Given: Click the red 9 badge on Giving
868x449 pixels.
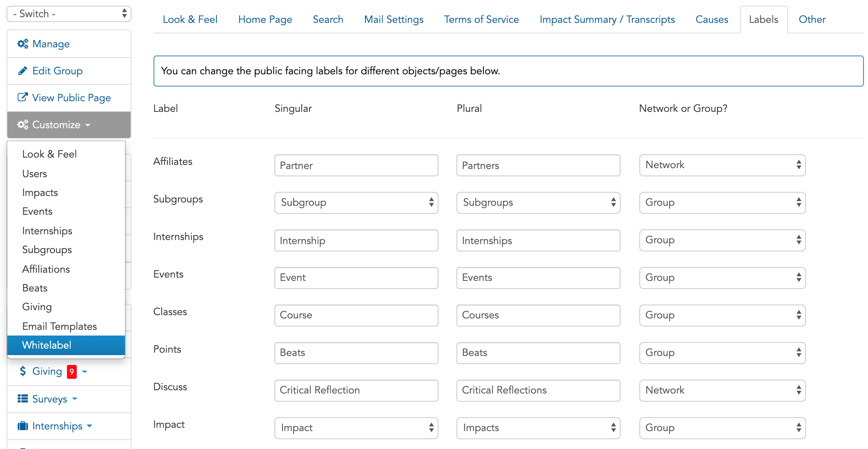Looking at the screenshot, I should point(72,371).
